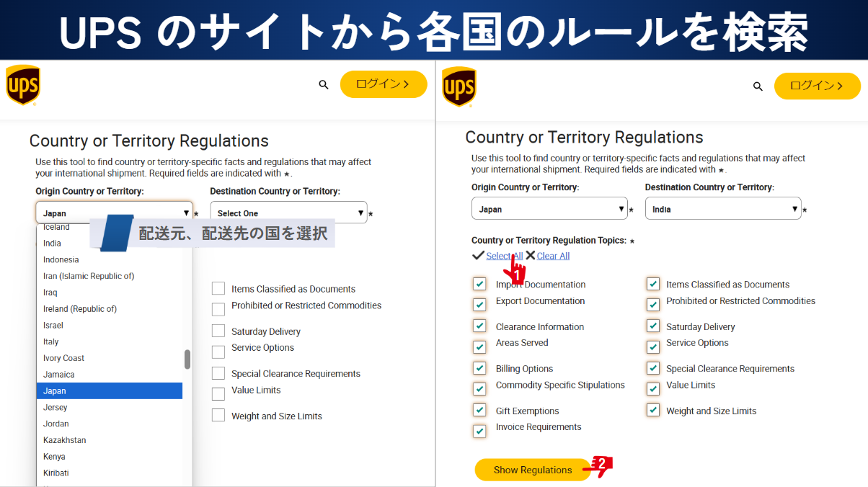Viewport: 868px width, 487px height.
Task: Select Kenya in the open dropdown list
Action: point(54,457)
